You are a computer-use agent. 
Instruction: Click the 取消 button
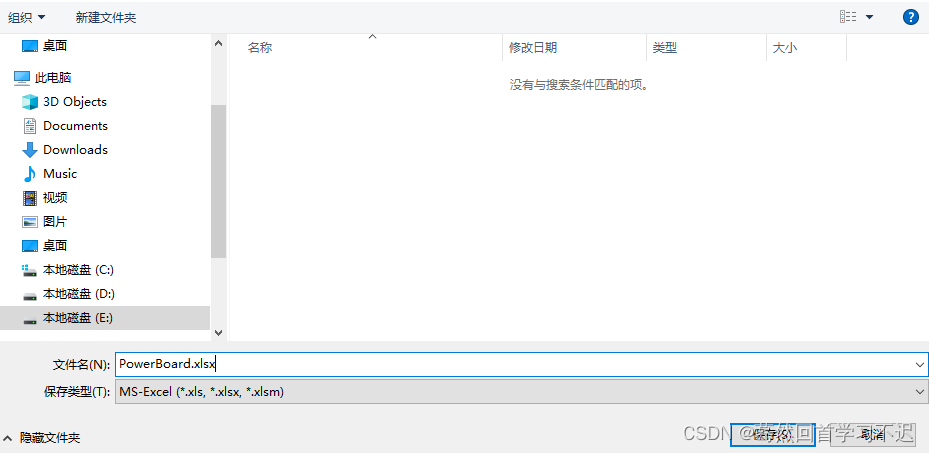pyautogui.click(x=871, y=434)
